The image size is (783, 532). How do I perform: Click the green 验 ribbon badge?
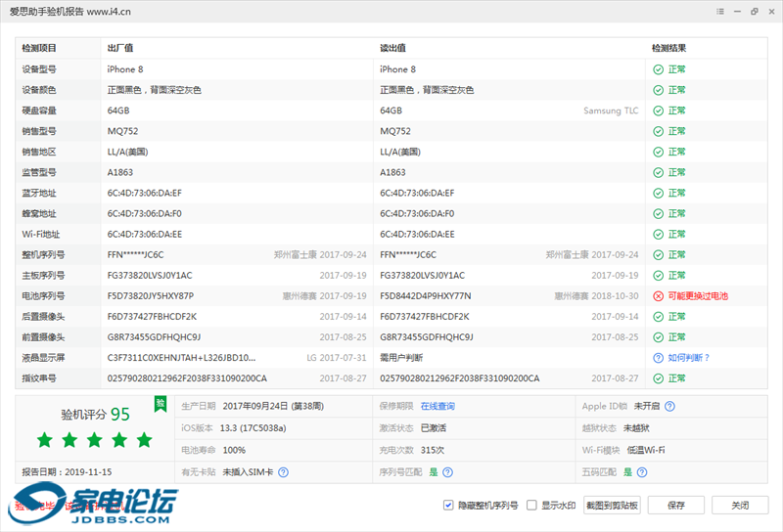[161, 404]
